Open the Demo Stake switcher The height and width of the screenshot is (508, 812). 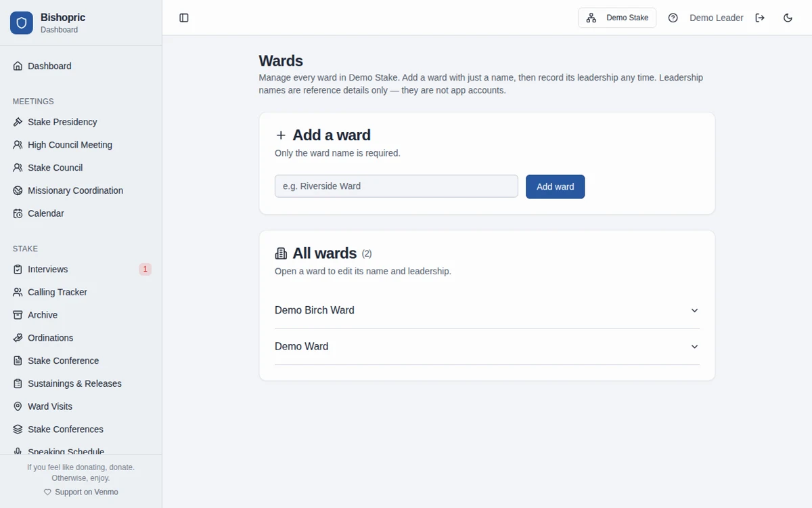[x=617, y=18]
